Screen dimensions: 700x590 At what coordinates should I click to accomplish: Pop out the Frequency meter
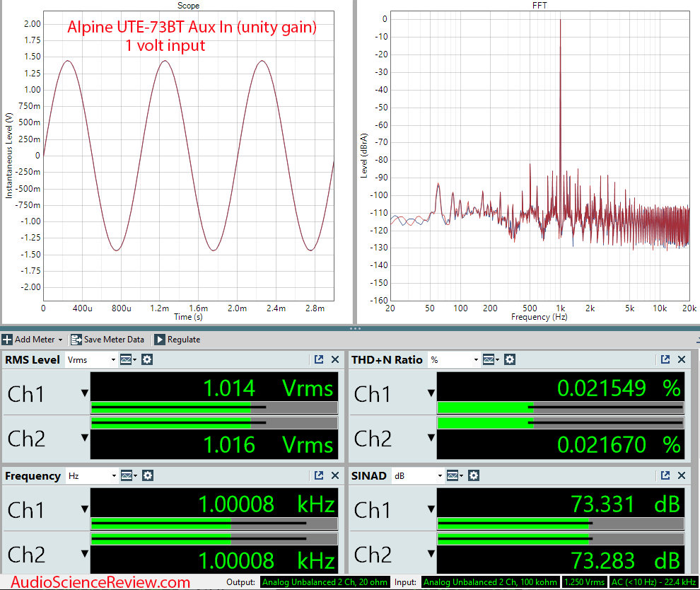(x=319, y=475)
